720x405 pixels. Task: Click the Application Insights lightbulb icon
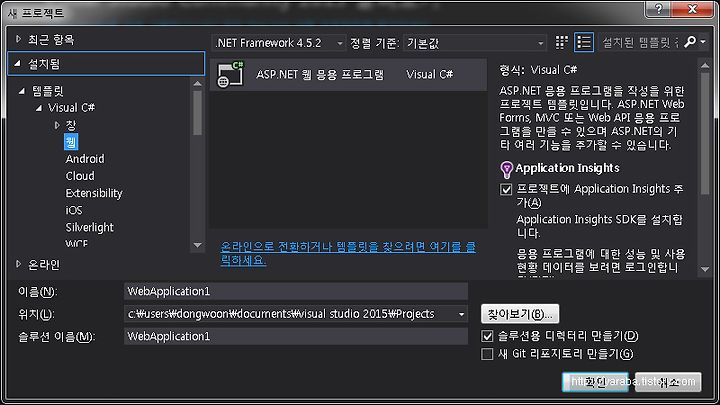tap(506, 169)
